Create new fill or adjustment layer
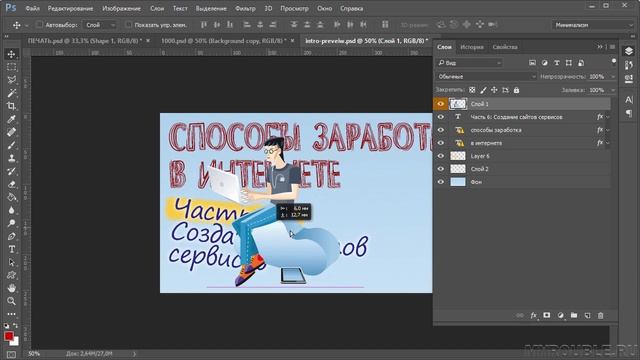This screenshot has height=360, width=640. (560, 316)
